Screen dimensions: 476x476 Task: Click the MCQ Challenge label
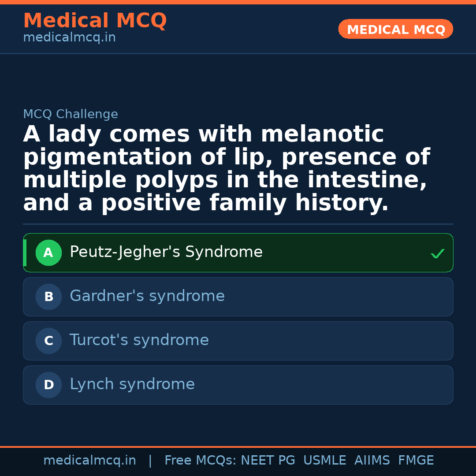coord(71,114)
